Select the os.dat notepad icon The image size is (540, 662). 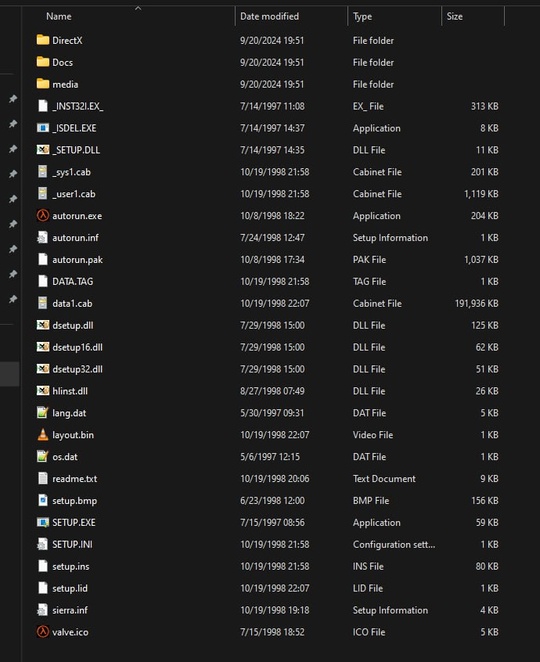tap(43, 457)
